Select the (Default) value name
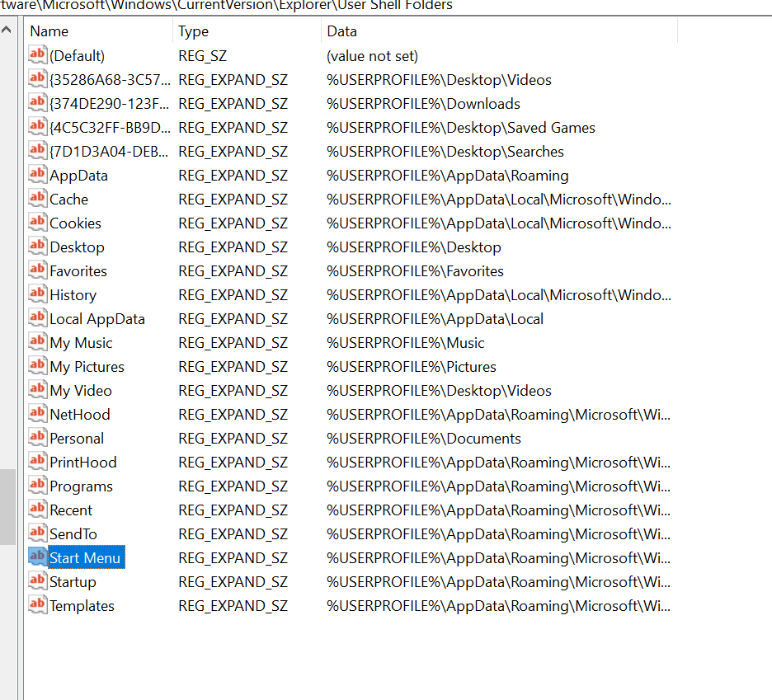 78,55
